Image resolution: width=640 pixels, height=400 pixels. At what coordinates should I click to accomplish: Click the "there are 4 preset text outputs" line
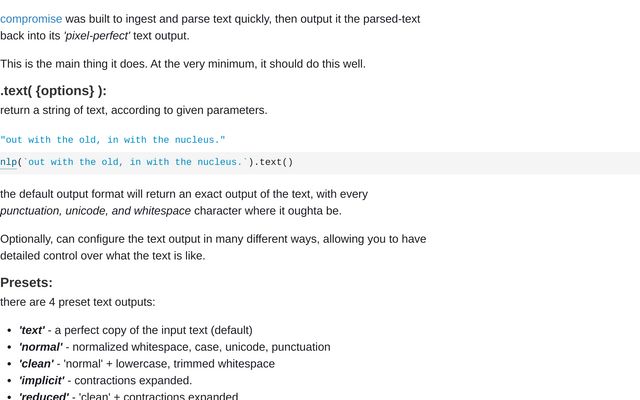click(x=78, y=302)
